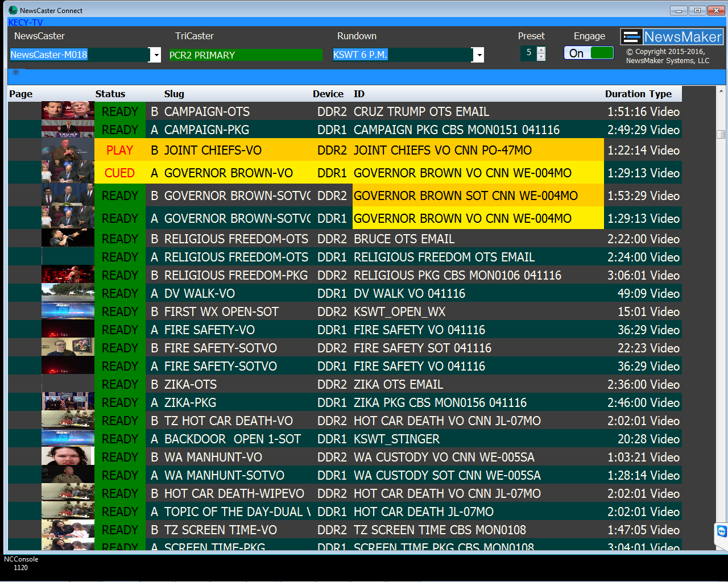This screenshot has height=582, width=728.
Task: Select thumbnail of the HOT CAR DEATH-WIPEVO row
Action: pos(68,493)
